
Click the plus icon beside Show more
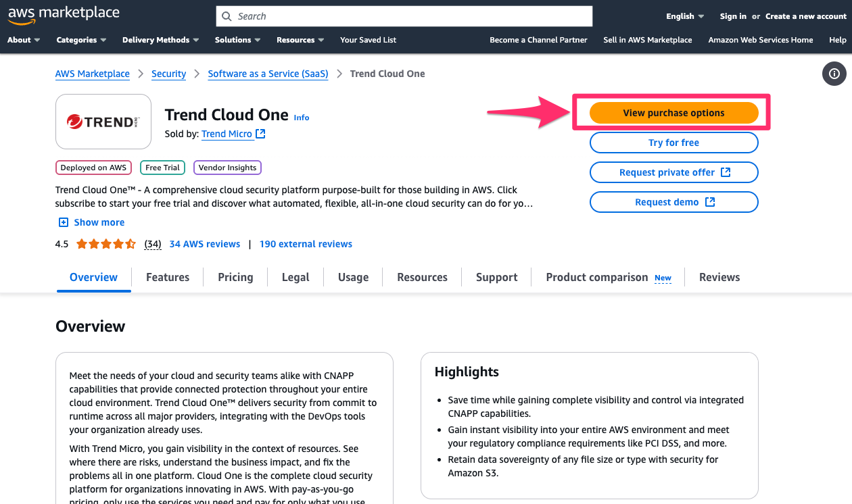pyautogui.click(x=64, y=222)
